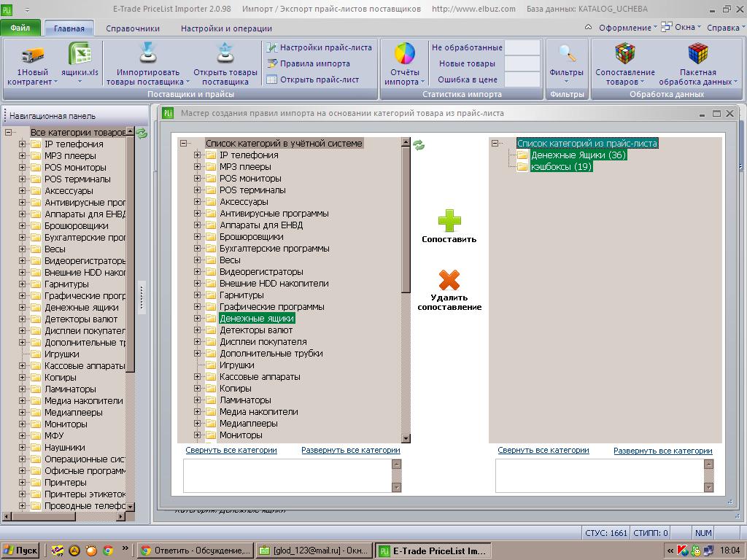Click the Пуск start button
The height and width of the screenshot is (560, 747).
point(20,551)
